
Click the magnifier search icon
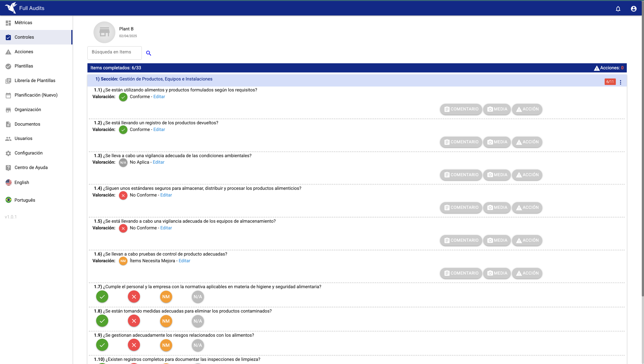point(148,53)
